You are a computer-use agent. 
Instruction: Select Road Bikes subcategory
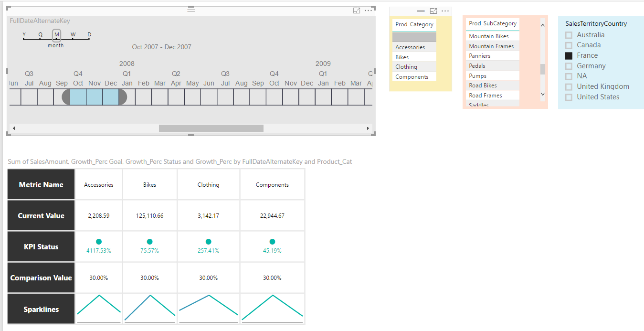click(492, 85)
